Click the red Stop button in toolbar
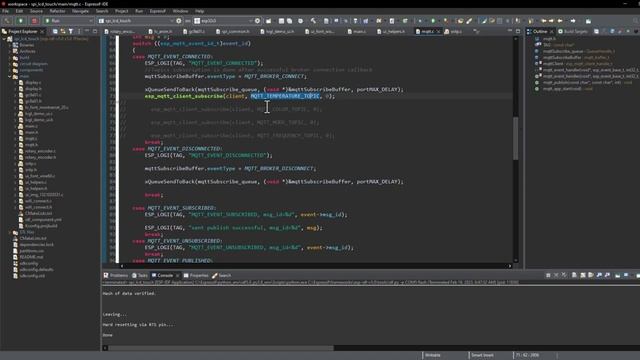The height and width of the screenshot is (360, 640). click(x=34, y=20)
